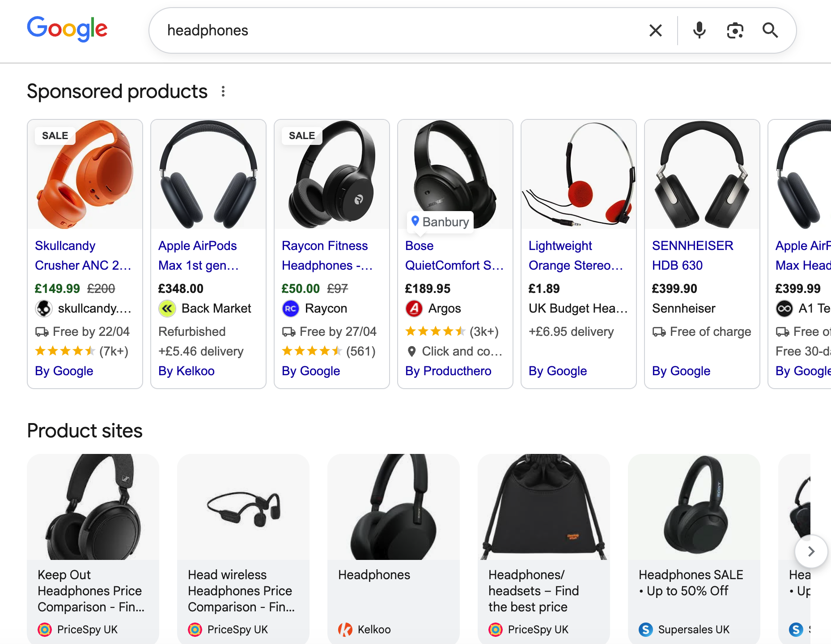Click By Google under Lightweight Orange card
This screenshot has width=831, height=644.
click(x=558, y=371)
